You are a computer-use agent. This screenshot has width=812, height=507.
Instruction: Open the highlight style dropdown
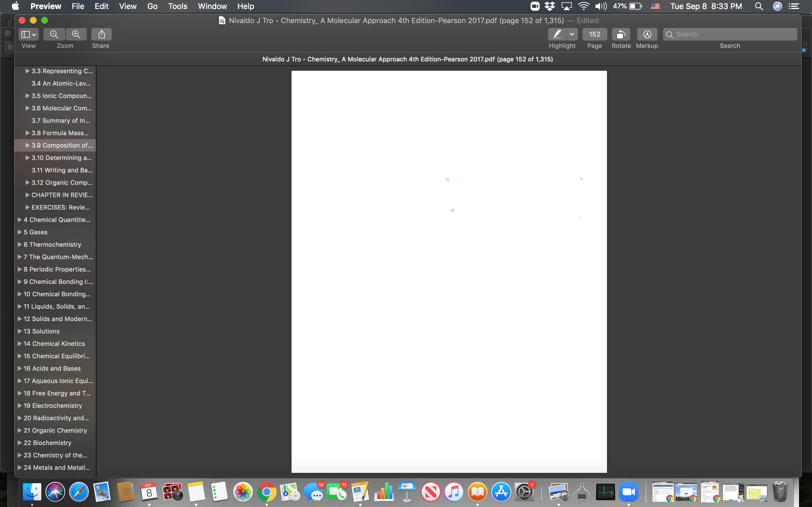pyautogui.click(x=572, y=34)
